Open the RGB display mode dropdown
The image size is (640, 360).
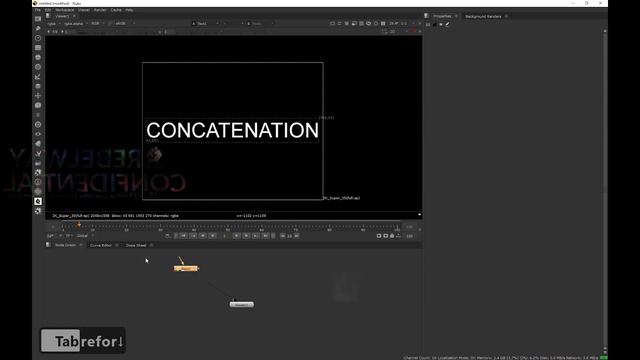97,24
